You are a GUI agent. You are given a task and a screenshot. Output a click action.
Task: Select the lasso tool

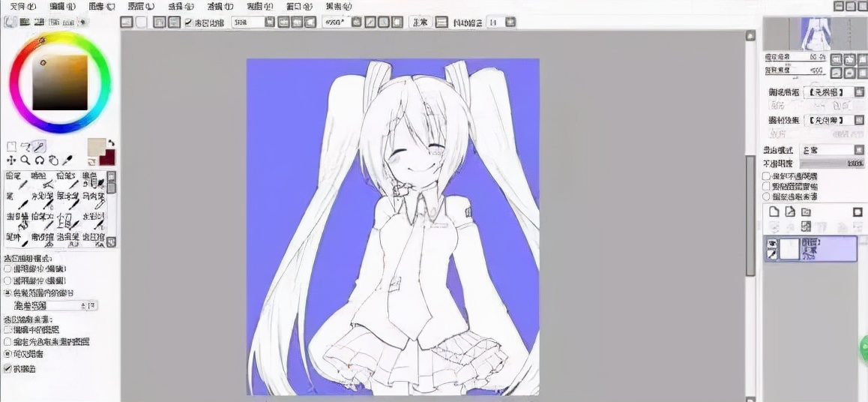[25, 147]
